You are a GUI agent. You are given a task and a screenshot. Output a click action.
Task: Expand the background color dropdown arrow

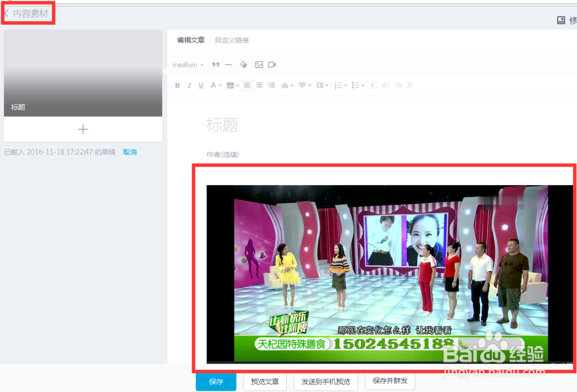coord(238,85)
